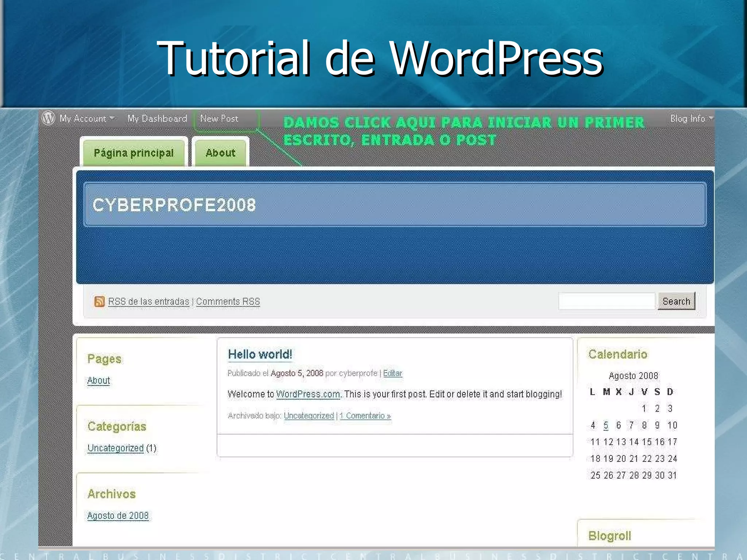
Task: Open RSS de las entradas link
Action: (x=149, y=302)
